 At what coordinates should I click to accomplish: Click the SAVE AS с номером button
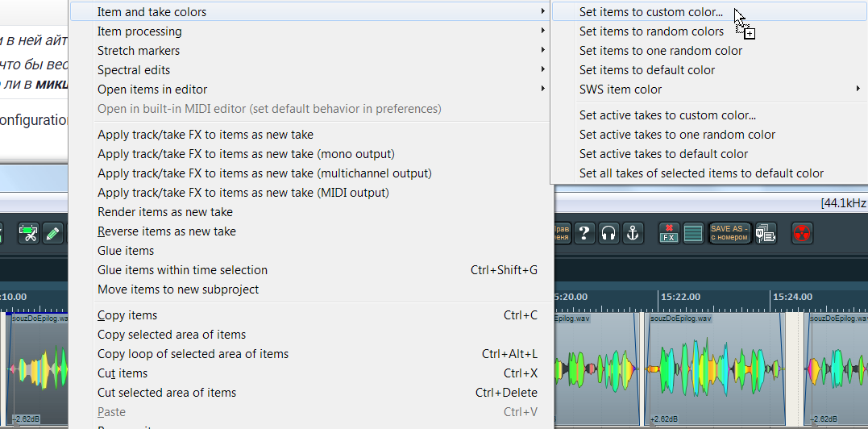729,234
